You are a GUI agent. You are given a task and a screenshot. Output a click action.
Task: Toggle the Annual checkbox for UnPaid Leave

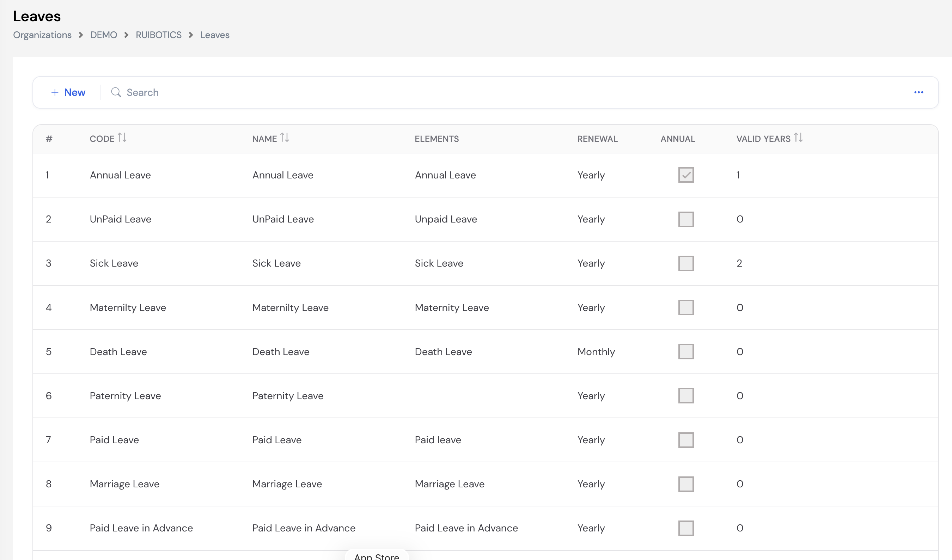click(x=686, y=219)
